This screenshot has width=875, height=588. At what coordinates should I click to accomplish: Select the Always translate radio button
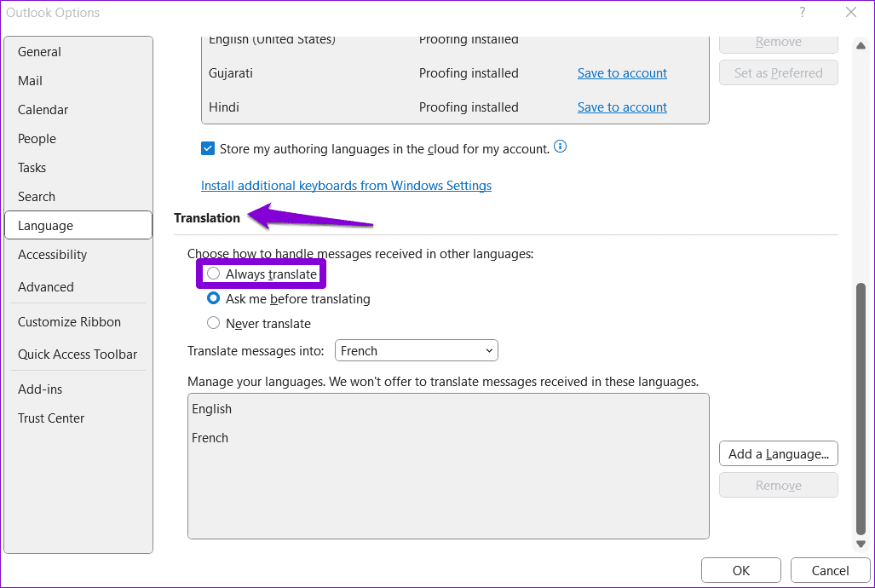[213, 274]
